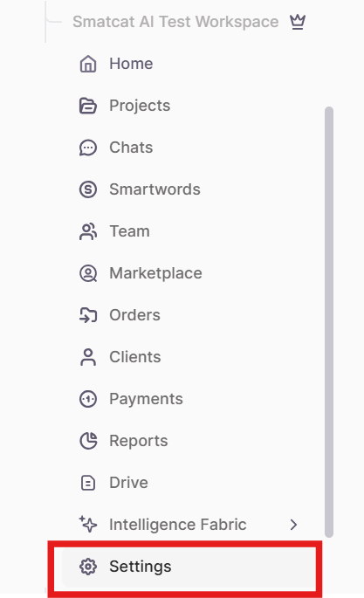Click the Team people icon
This screenshot has height=598, width=364.
coord(88,231)
